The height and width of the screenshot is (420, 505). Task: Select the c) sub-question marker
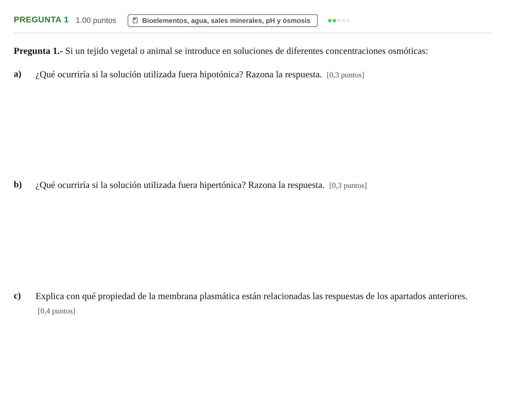click(17, 296)
